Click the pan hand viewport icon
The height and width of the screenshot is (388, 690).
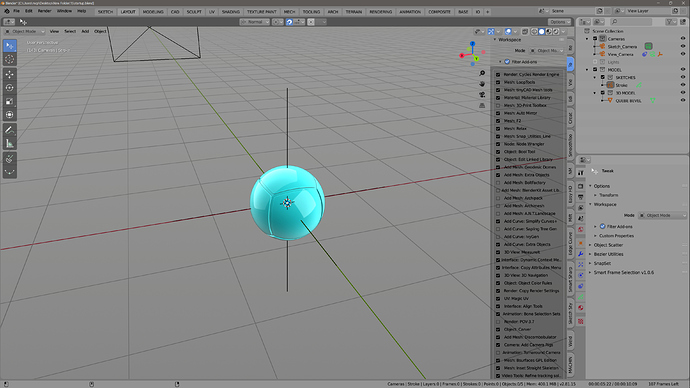point(482,84)
